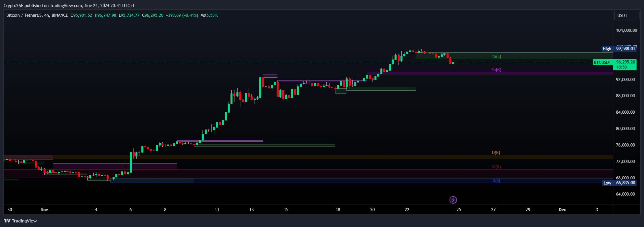Click the 76,000.00 price axis label
Screen dimensions: 644x227
[x=625, y=145]
